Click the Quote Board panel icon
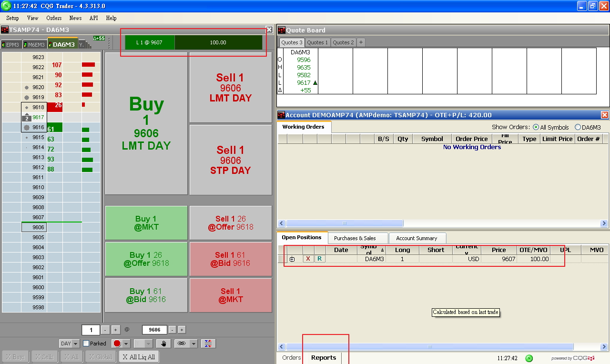The width and height of the screenshot is (610, 364). coord(281,30)
